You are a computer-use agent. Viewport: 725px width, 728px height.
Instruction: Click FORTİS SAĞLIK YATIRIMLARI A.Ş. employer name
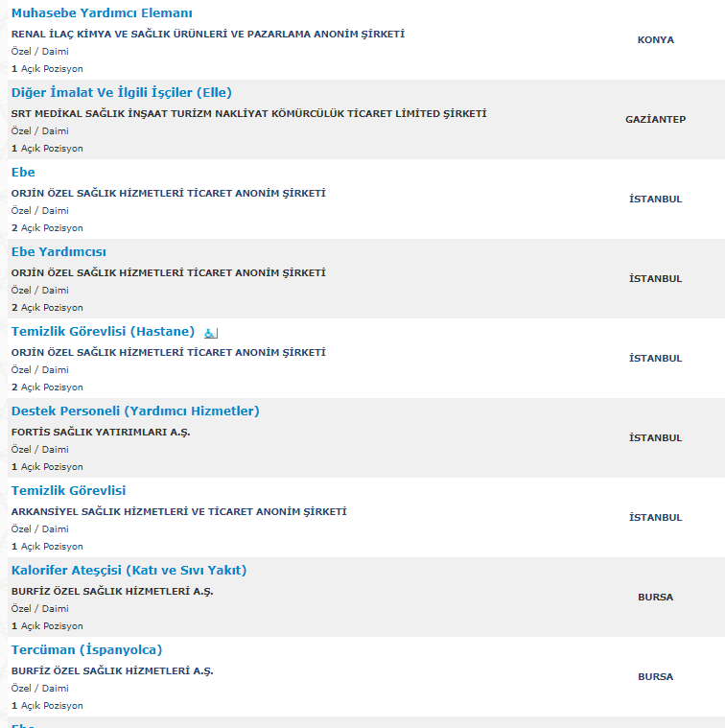point(101,433)
